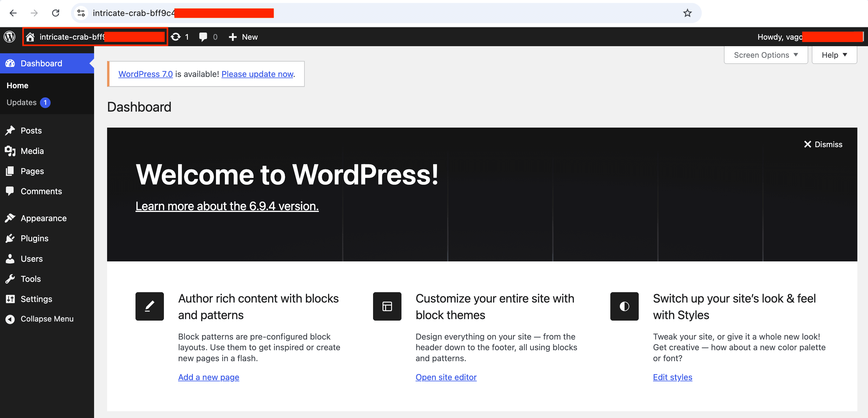Open the Comments menu label
The height and width of the screenshot is (418, 868).
[x=41, y=191]
